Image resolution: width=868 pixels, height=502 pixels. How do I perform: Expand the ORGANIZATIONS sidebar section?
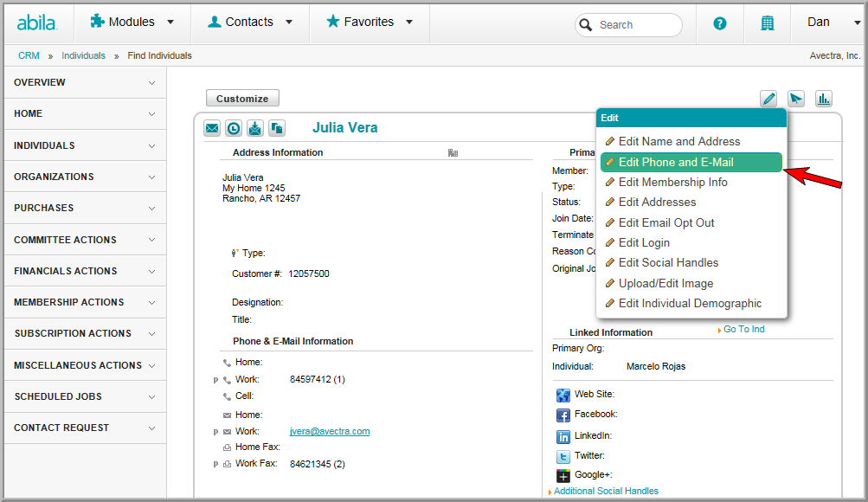[86, 177]
